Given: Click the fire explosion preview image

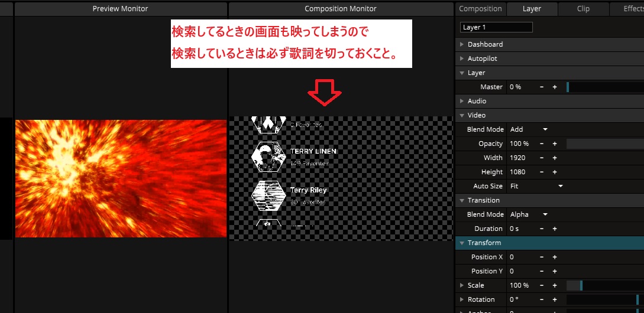Looking at the screenshot, I should pos(121,178).
